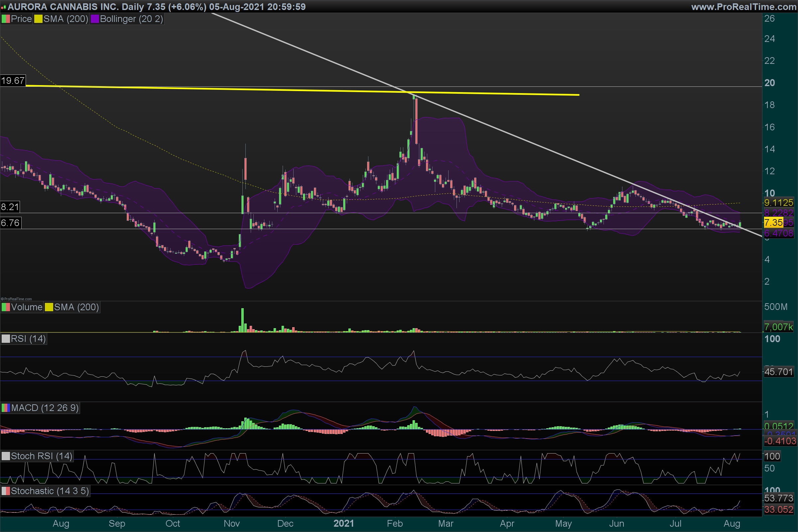
Task: Click the purple Bollinger (20 2) swatch
Action: click(x=95, y=19)
